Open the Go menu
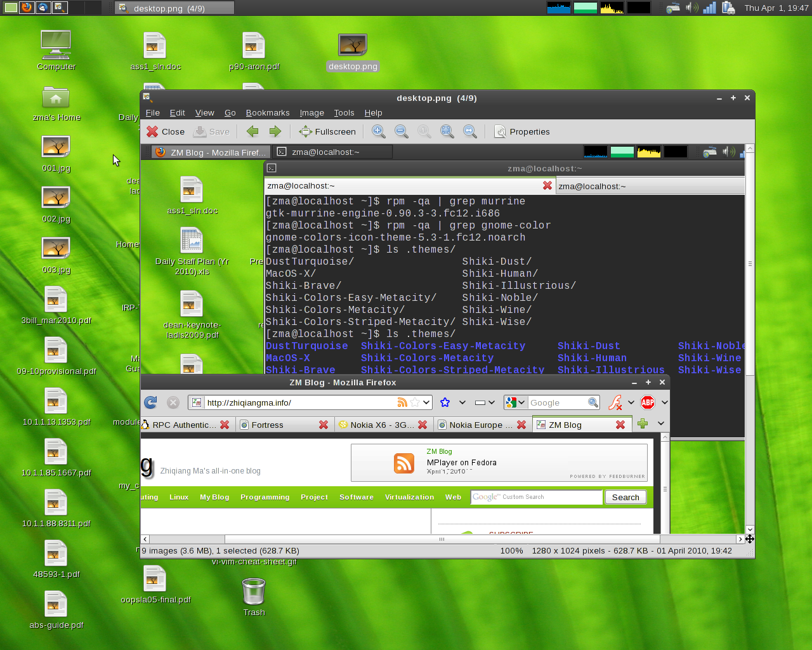 point(230,112)
